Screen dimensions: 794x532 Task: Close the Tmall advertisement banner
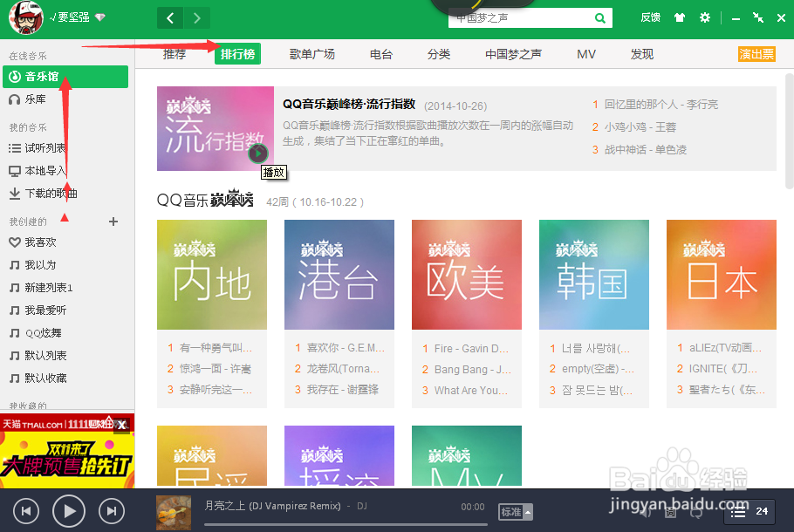[121, 426]
